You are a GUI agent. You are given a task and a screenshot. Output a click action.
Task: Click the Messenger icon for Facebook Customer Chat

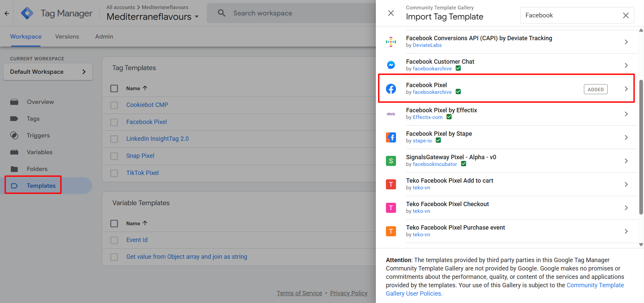391,65
